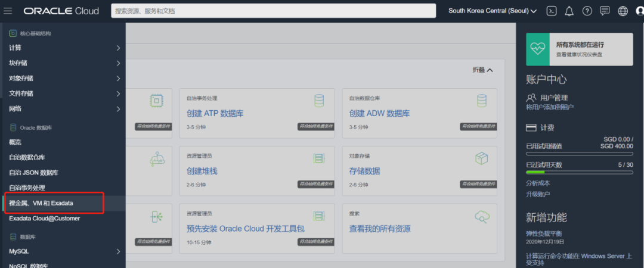Expand the 对象存储 submenu
644x268 pixels.
click(x=119, y=79)
